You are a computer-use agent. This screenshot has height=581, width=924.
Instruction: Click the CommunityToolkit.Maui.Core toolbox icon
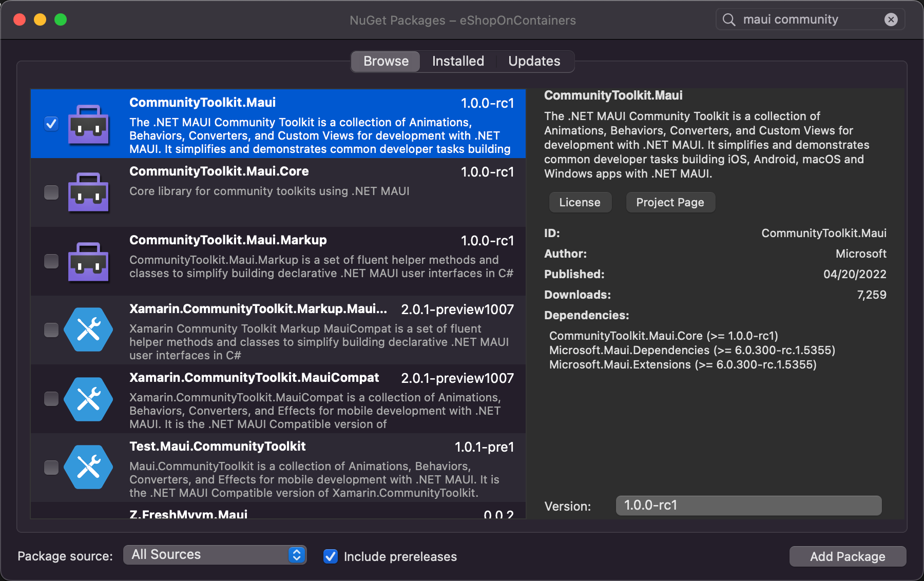pos(89,192)
